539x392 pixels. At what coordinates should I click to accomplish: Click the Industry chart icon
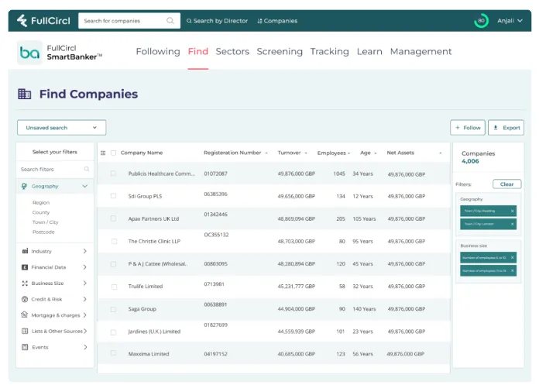coord(25,251)
